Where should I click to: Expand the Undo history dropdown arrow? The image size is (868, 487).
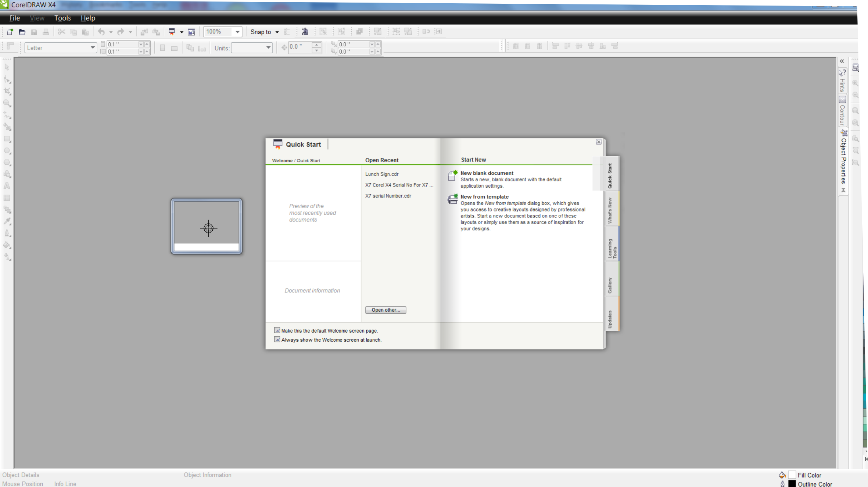pyautogui.click(x=111, y=32)
